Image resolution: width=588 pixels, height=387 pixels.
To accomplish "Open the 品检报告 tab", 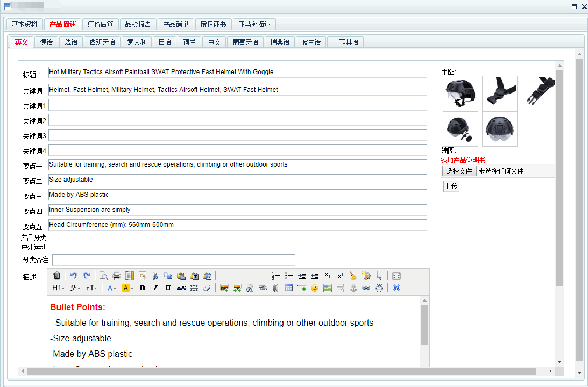I will (138, 24).
